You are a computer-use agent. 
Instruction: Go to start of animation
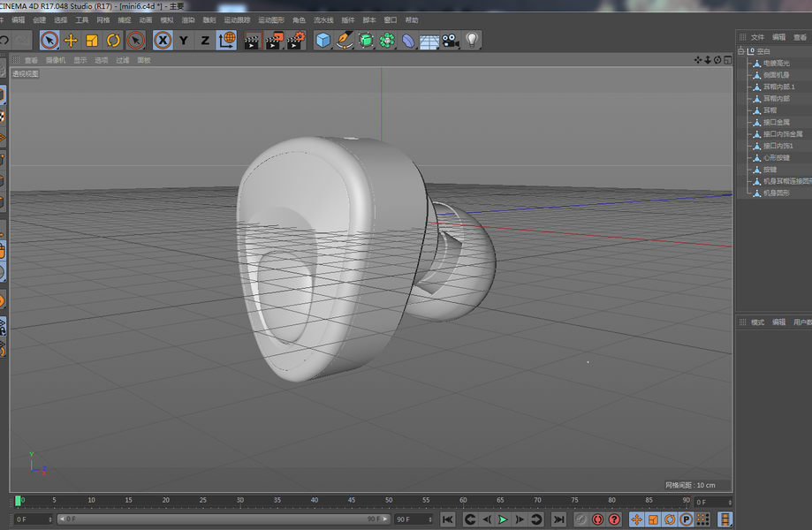pyautogui.click(x=447, y=519)
